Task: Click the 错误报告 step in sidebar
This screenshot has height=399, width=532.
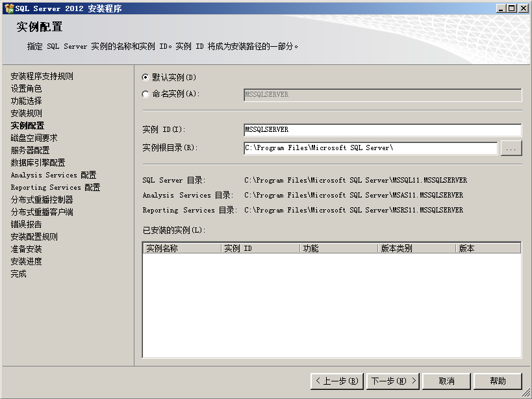Action: [x=27, y=224]
